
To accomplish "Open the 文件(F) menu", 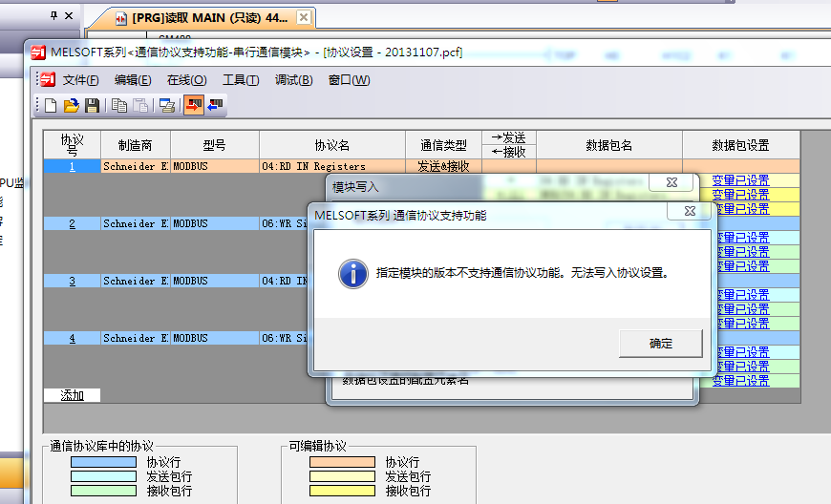I will (80, 80).
